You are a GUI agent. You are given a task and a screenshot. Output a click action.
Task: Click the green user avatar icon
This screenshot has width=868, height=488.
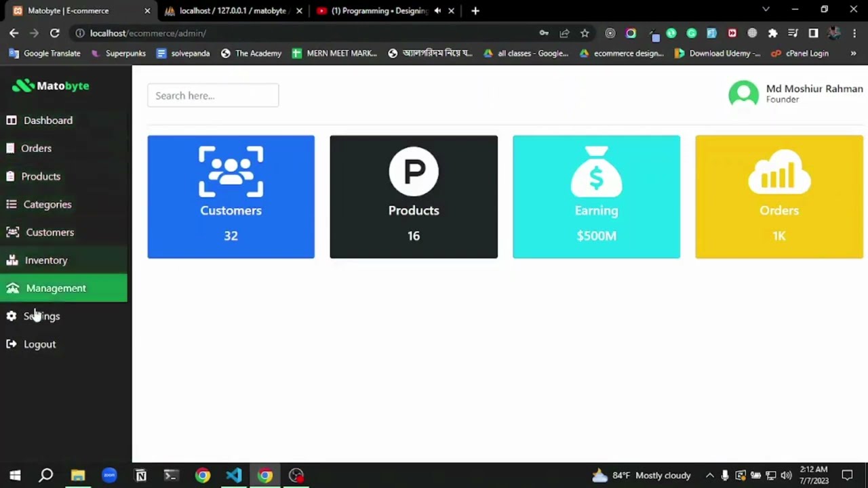(743, 94)
